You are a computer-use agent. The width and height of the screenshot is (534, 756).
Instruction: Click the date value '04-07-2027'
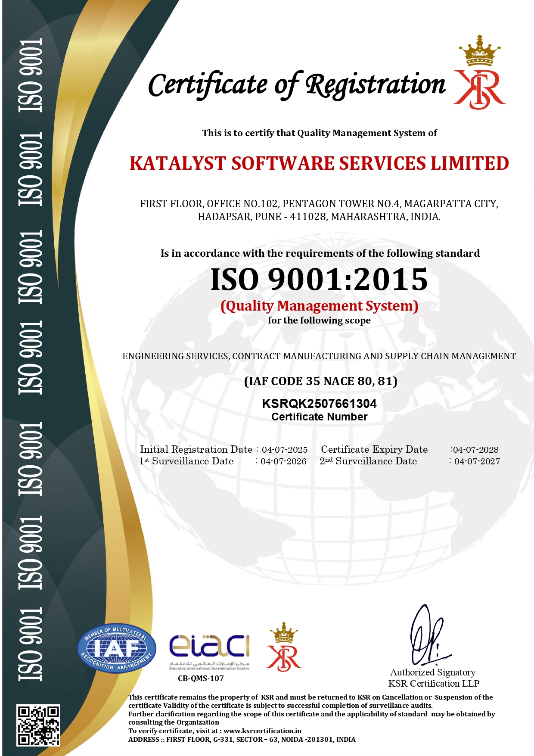click(x=477, y=461)
